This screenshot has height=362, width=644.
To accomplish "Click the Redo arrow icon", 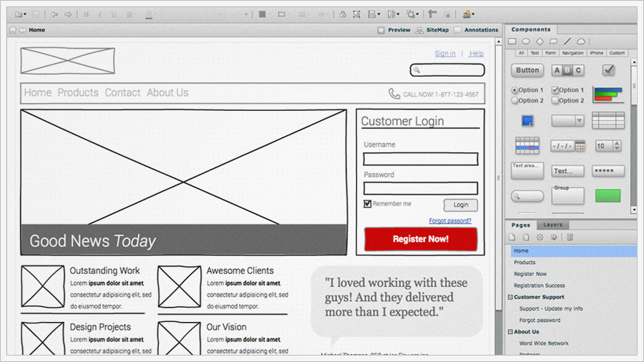I will [68, 14].
